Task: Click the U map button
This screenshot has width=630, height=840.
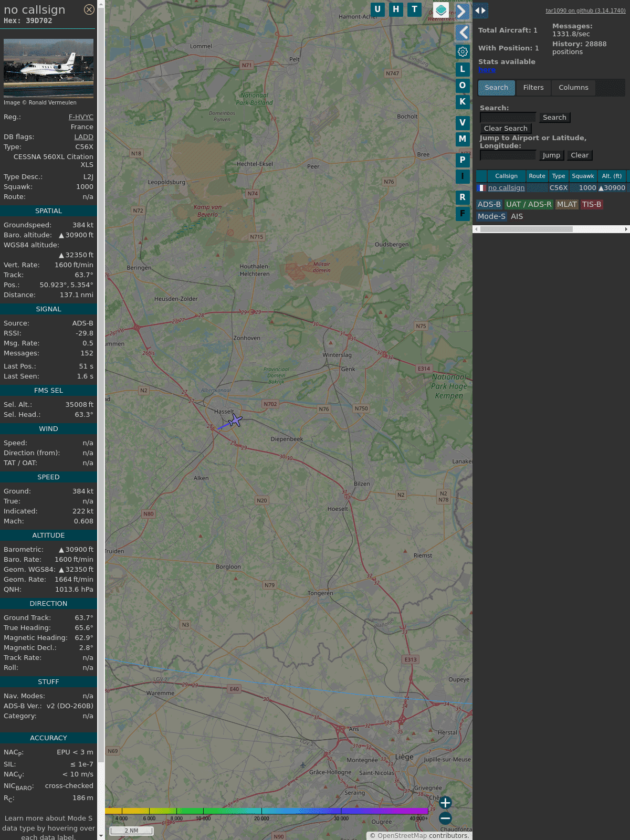Action: (x=377, y=9)
